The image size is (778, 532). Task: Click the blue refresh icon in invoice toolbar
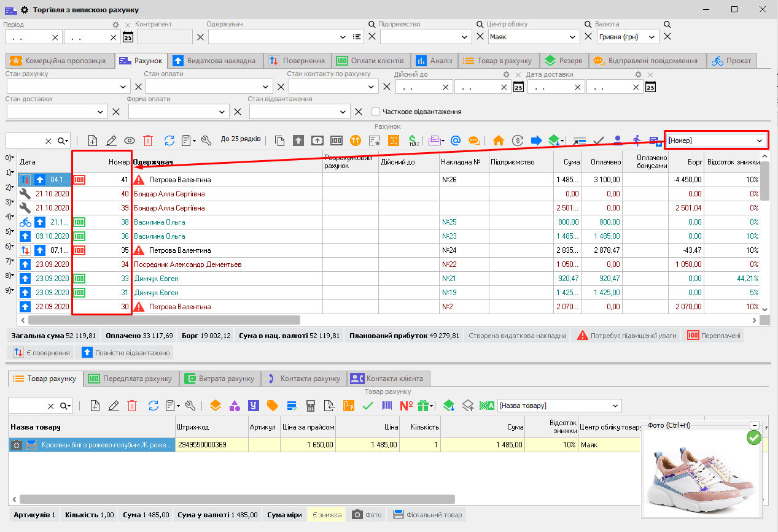click(169, 141)
